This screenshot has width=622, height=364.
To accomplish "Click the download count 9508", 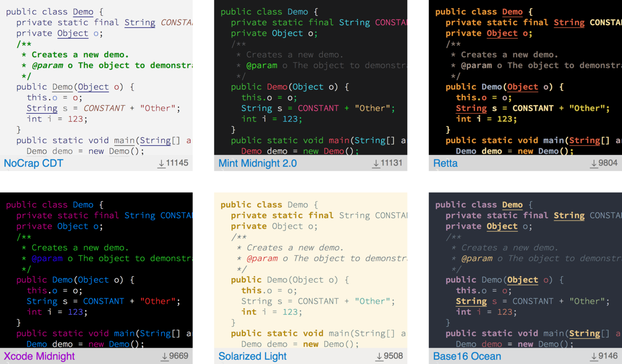I will [x=394, y=356].
